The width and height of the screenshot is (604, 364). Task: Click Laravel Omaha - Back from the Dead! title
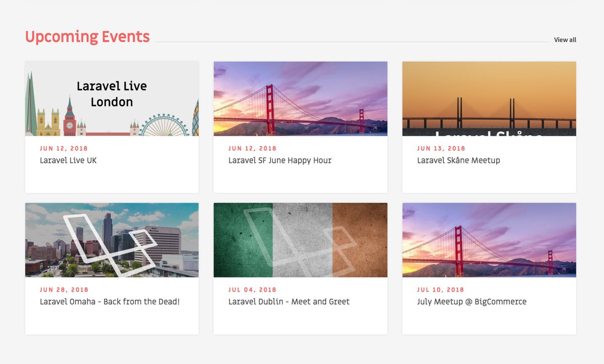point(110,302)
